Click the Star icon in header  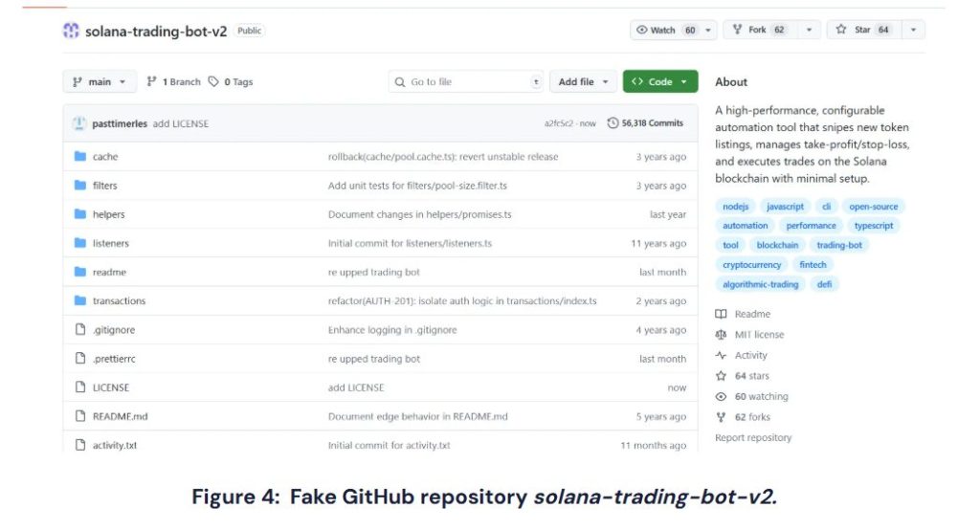click(x=841, y=30)
